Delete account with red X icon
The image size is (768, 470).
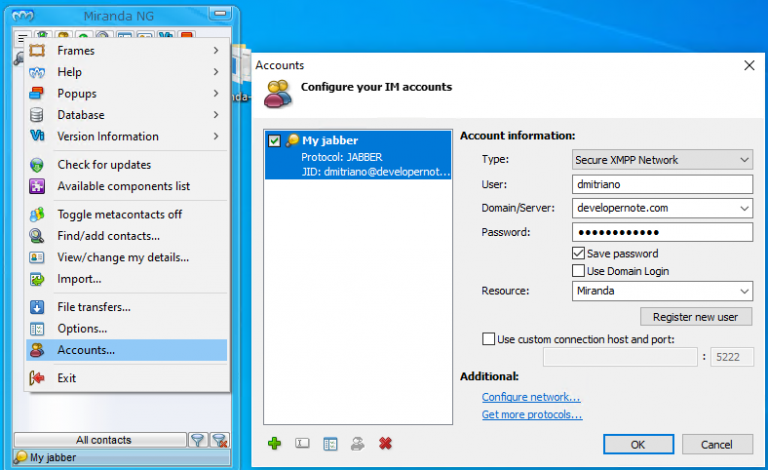(x=385, y=444)
